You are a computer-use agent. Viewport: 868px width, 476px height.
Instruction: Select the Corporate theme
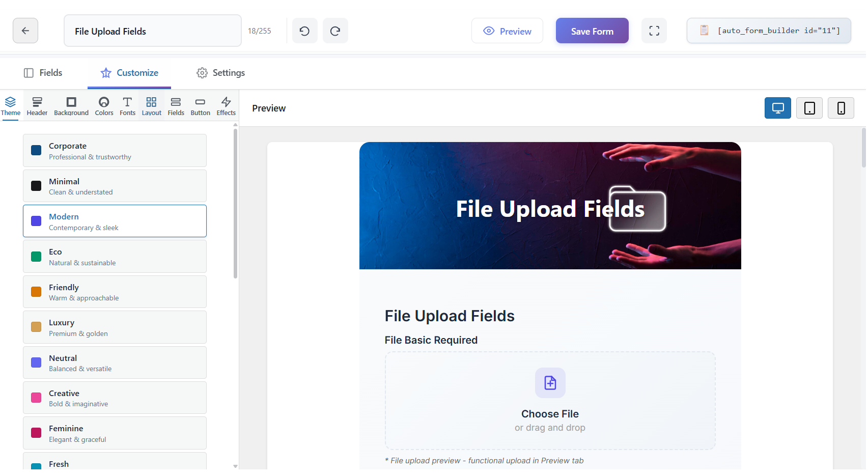coord(115,151)
